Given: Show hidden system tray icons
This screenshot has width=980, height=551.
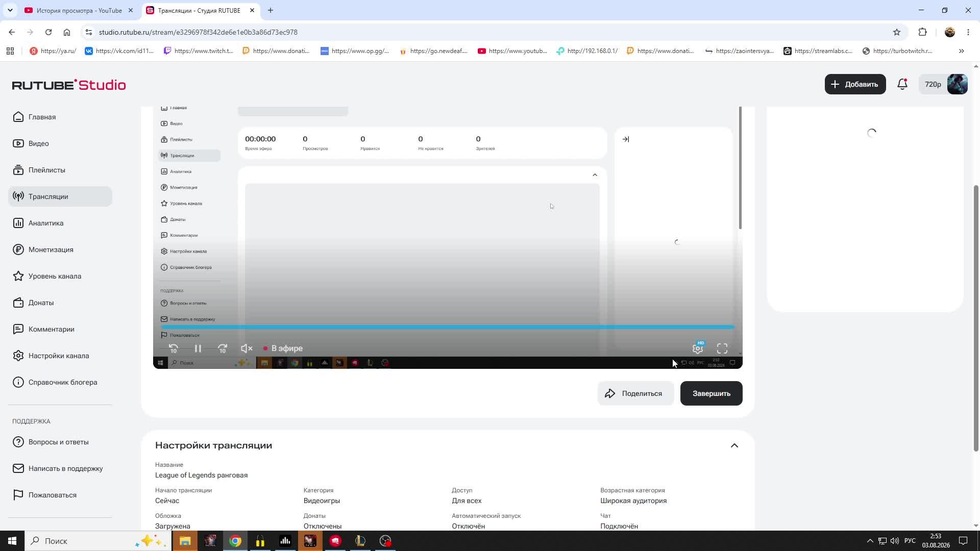Looking at the screenshot, I should pyautogui.click(x=870, y=541).
